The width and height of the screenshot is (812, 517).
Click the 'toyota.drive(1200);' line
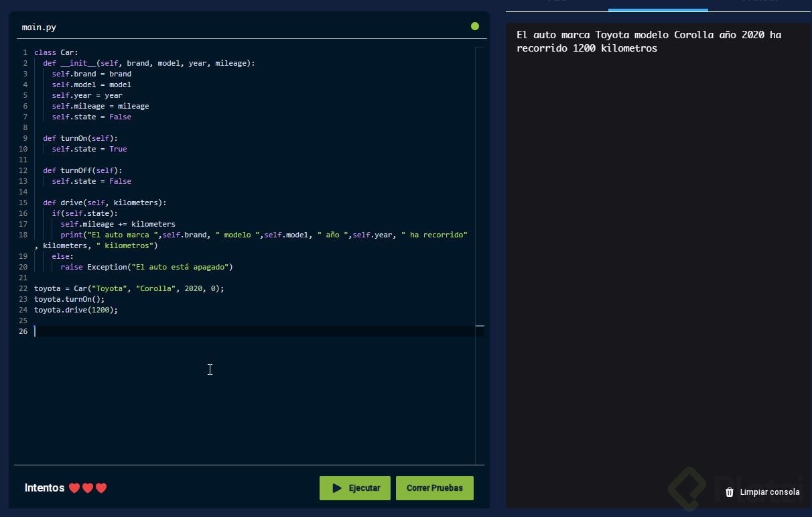tap(76, 310)
